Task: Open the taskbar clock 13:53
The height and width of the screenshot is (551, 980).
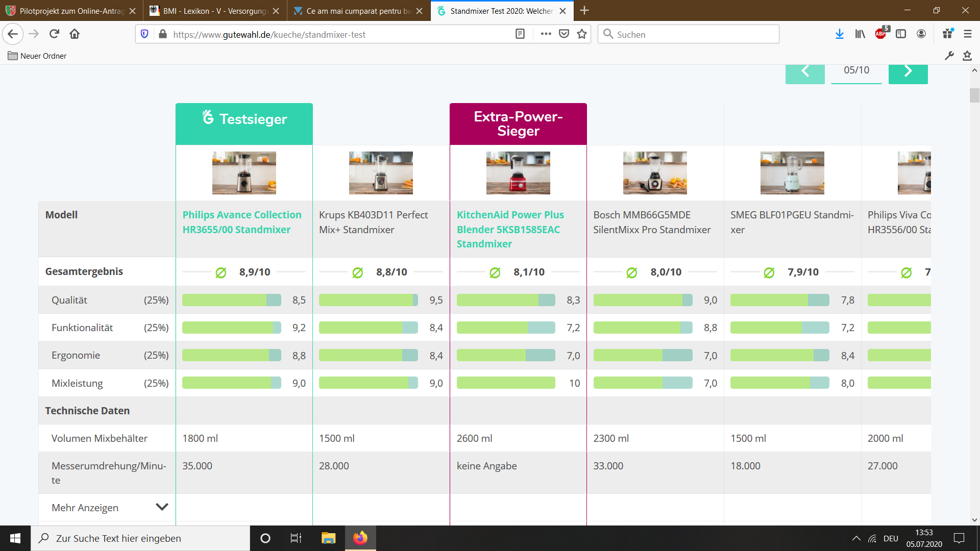Action: point(924,538)
